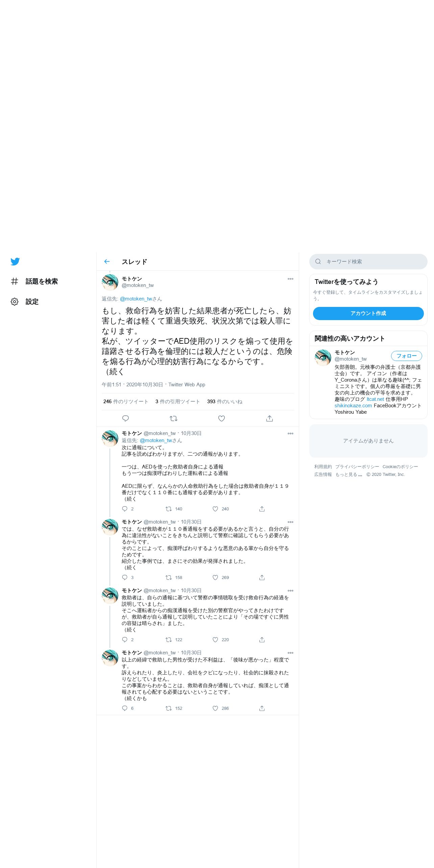This screenshot has width=434, height=868.
Task: Open more options on main tweet
Action: point(290,279)
